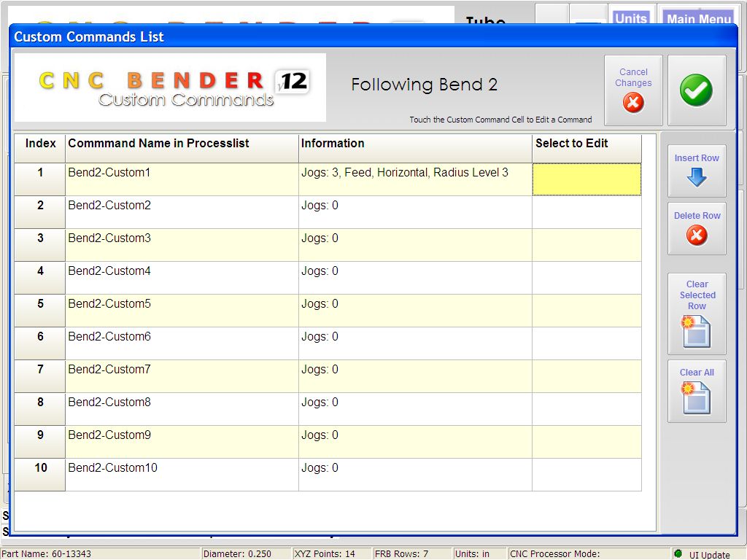This screenshot has height=560, width=747.
Task: Click the Select to Edit cell for Bend2-Custom4
Action: pos(587,278)
